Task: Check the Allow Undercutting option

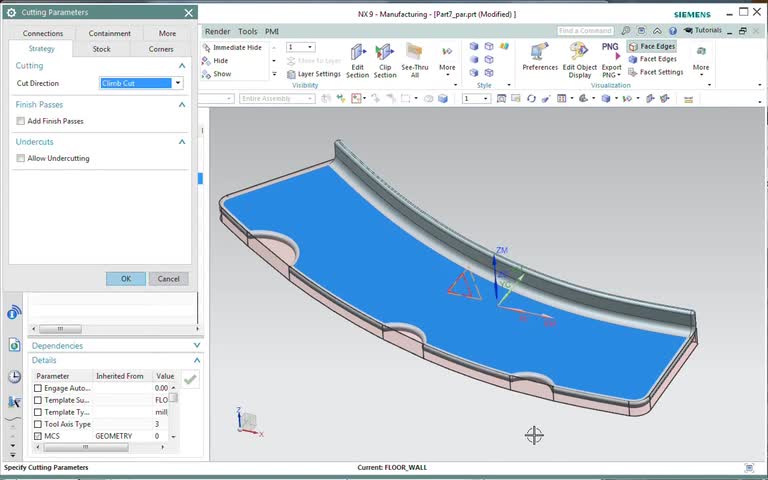Action: (21, 158)
